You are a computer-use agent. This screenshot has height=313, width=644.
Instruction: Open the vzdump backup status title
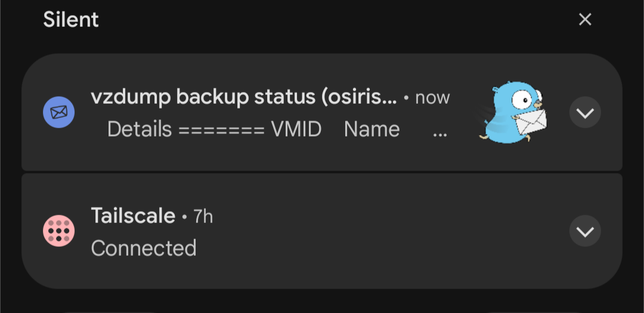pos(244,97)
